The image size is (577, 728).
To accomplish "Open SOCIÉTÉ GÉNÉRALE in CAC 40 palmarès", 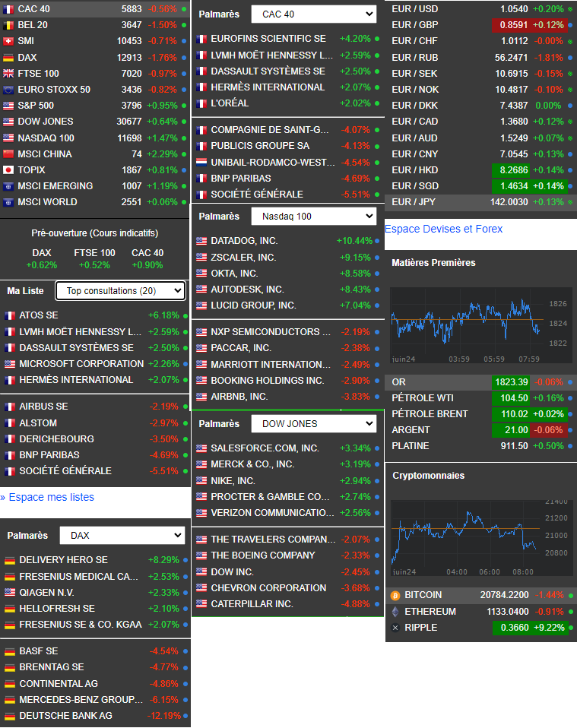I will 287,194.
